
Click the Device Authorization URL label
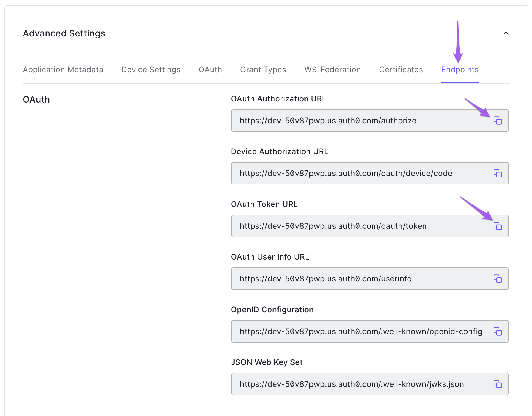(x=279, y=151)
